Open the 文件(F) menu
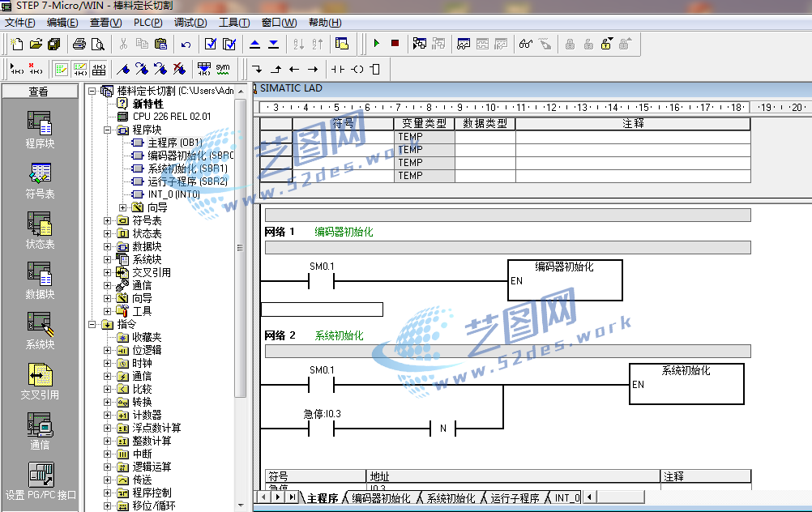This screenshot has width=812, height=512. point(20,23)
